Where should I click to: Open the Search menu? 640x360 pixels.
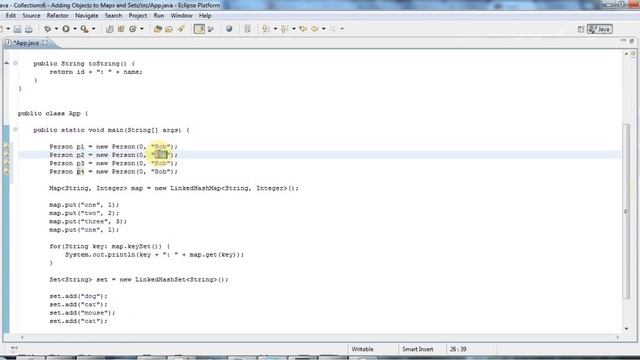coord(113,16)
